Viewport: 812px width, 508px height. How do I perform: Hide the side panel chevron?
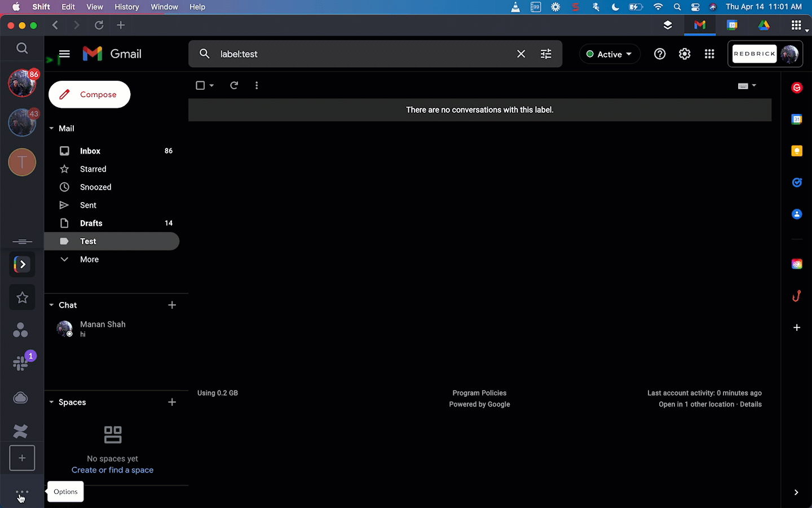coord(796,492)
